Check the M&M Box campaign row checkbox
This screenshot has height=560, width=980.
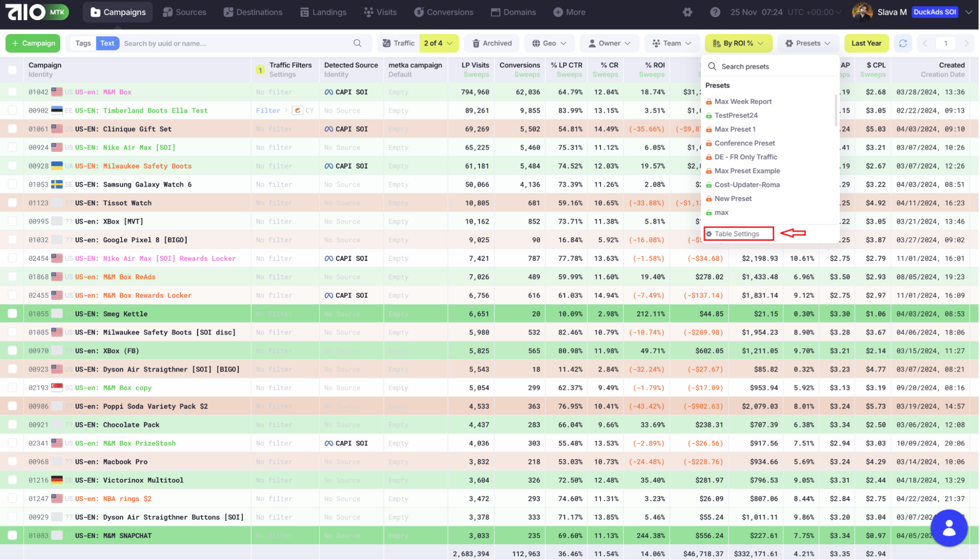pos(12,92)
